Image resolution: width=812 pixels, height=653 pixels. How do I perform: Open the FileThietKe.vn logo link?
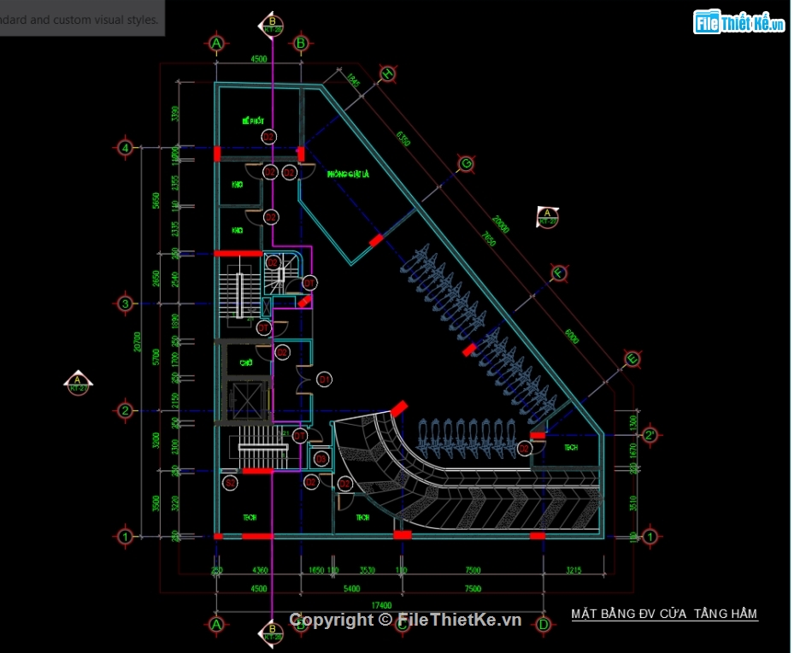click(x=739, y=21)
